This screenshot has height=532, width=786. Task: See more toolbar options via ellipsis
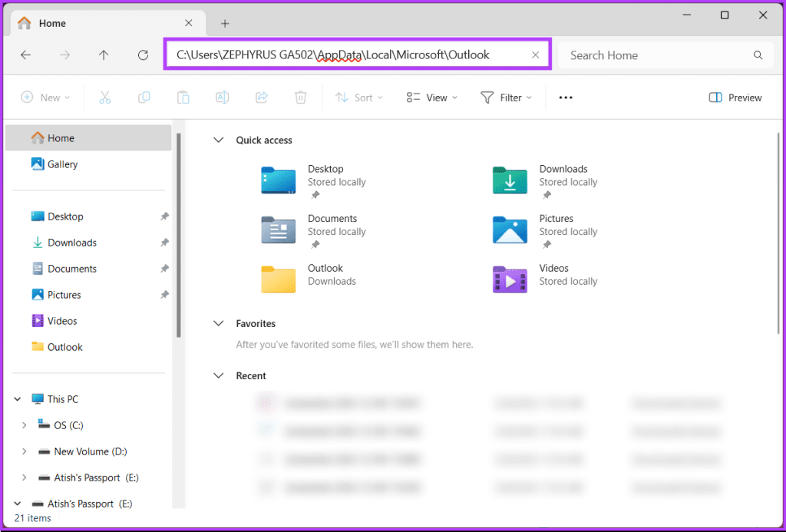566,97
